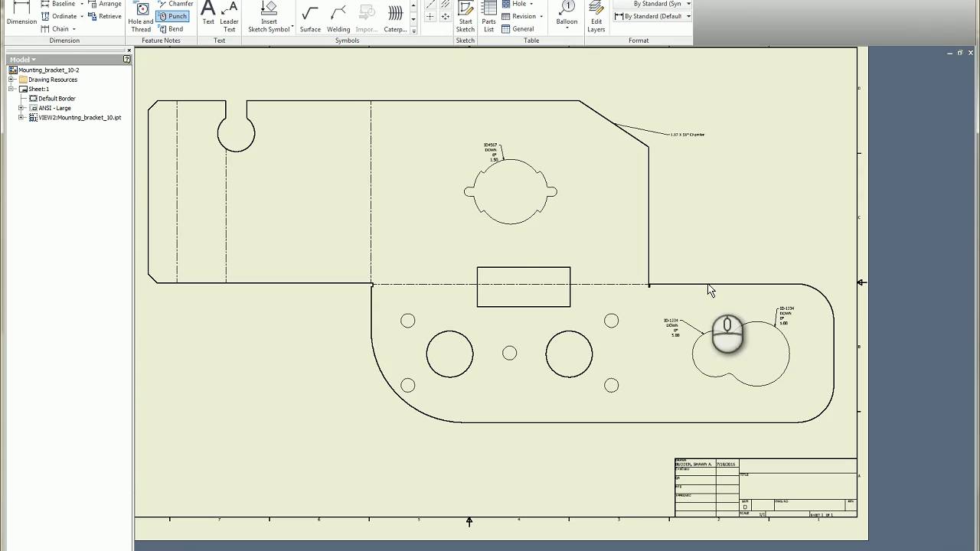Click the Bend feature note tool

tap(171, 29)
